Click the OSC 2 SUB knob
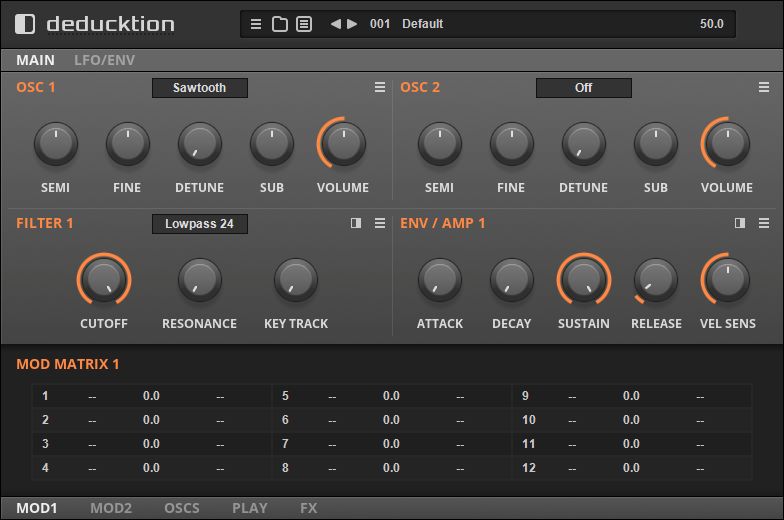This screenshot has height=520, width=784. pos(656,144)
